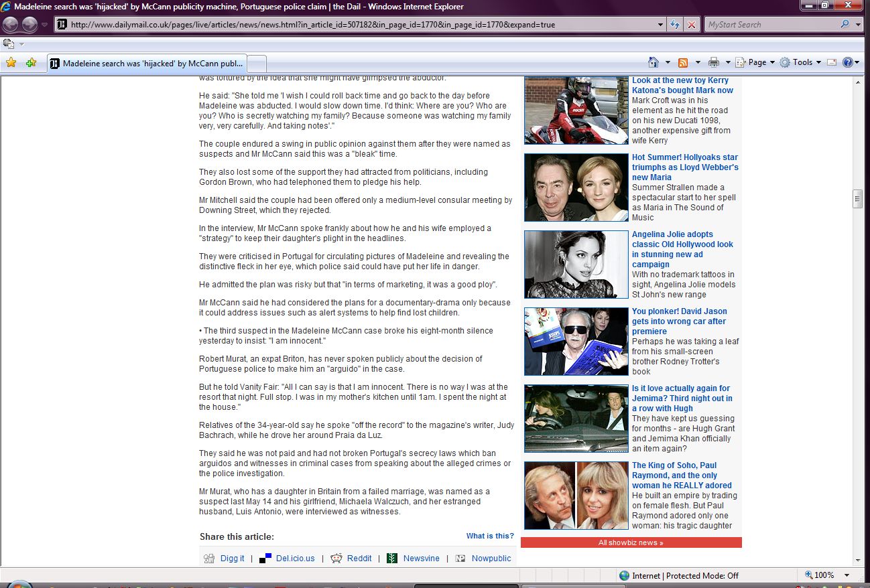The height and width of the screenshot is (588, 870).
Task: Click the browser Back button
Action: pyautogui.click(x=11, y=25)
